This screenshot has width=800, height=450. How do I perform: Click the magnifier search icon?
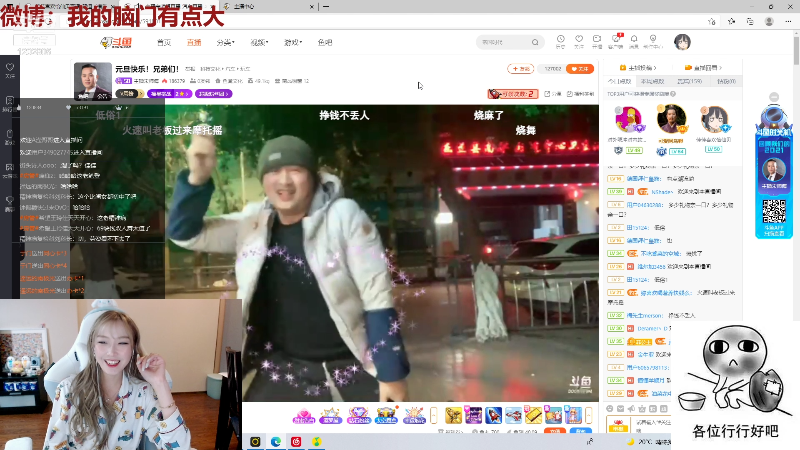(535, 42)
